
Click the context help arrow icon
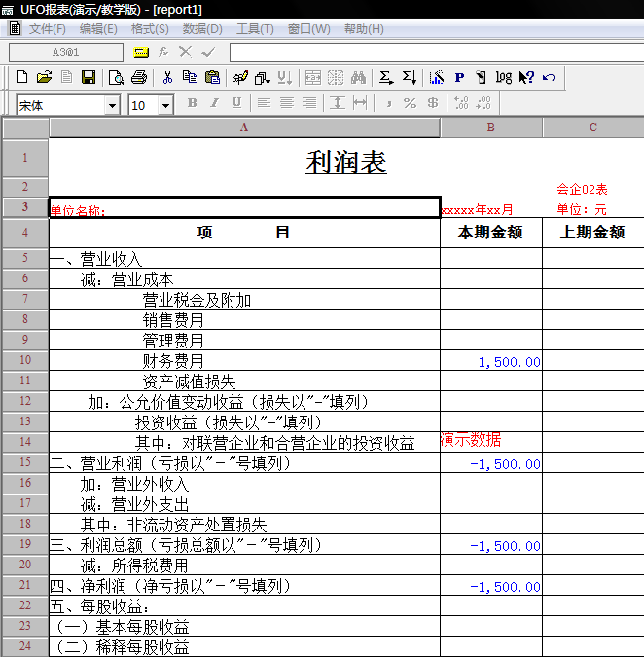click(526, 77)
